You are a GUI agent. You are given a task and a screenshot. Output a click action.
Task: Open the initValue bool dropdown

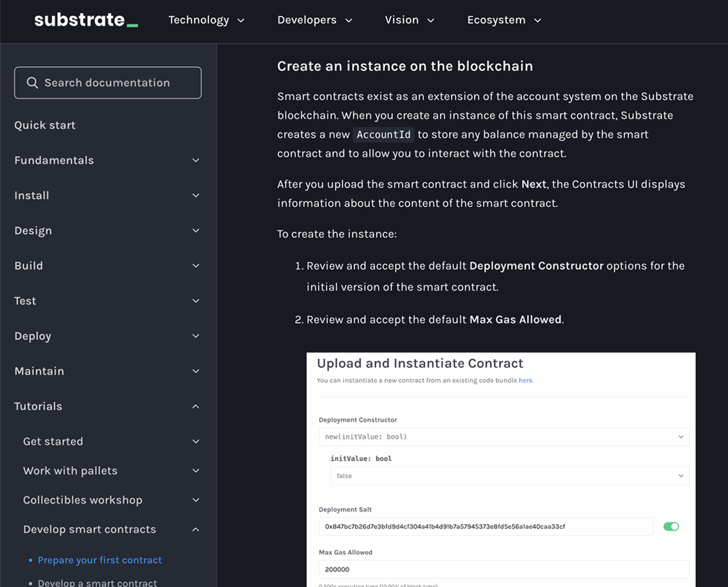pos(509,476)
